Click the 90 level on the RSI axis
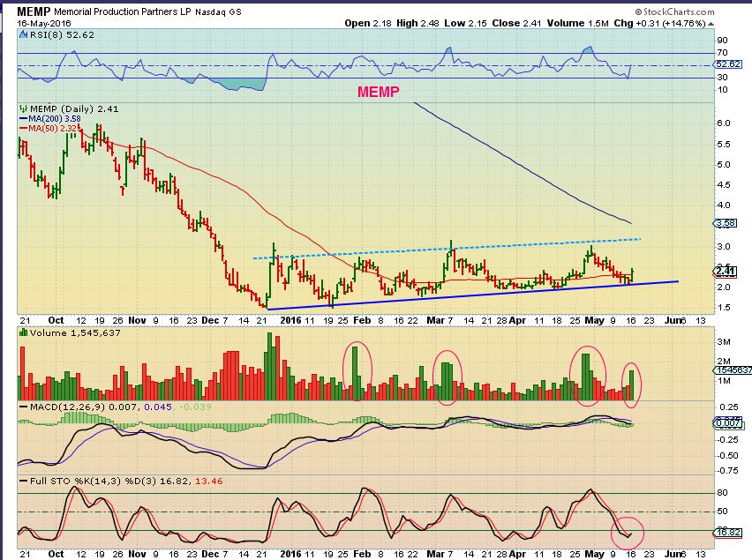Viewport: 752px width, 560px height. point(722,41)
